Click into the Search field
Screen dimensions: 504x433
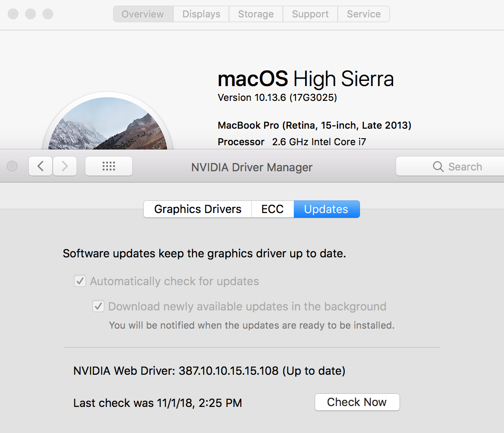click(x=450, y=166)
